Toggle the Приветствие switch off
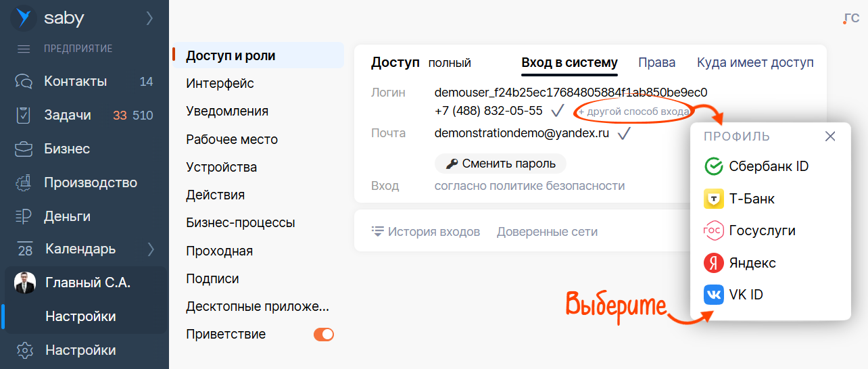868x369 pixels. (324, 335)
